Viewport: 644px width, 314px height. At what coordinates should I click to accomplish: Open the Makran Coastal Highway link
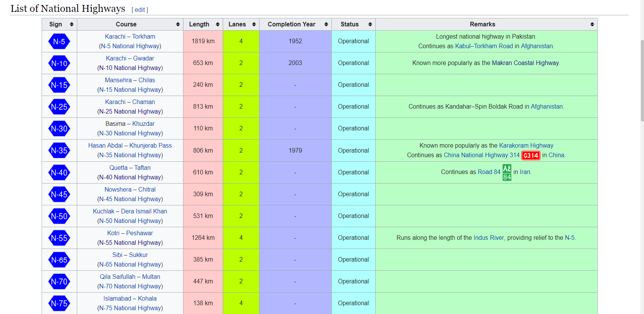[x=525, y=63]
